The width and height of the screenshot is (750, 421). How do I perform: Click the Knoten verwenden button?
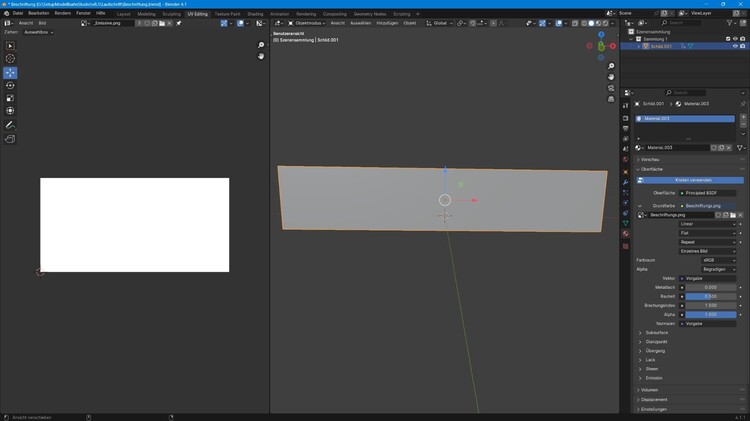pyautogui.click(x=693, y=180)
